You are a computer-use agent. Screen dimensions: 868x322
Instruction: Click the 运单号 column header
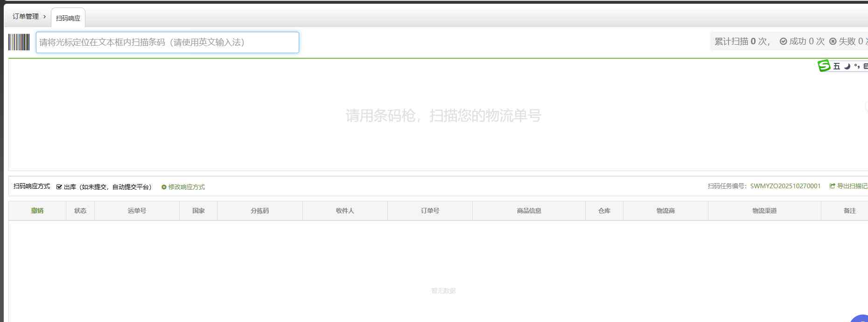tap(137, 211)
